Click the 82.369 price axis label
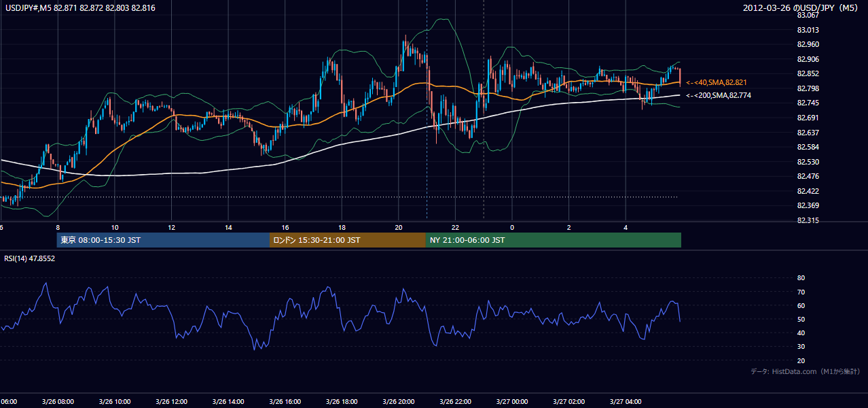This screenshot has width=868, height=408. [x=807, y=206]
